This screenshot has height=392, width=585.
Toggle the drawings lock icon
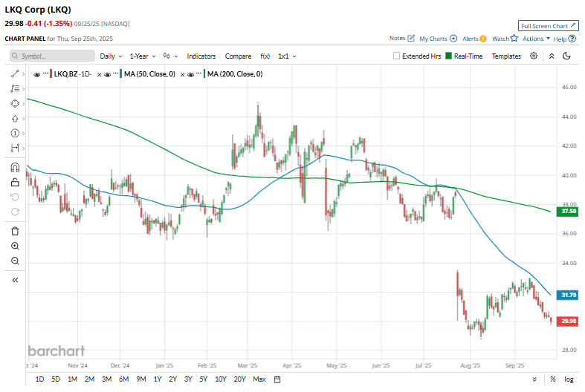(x=15, y=182)
